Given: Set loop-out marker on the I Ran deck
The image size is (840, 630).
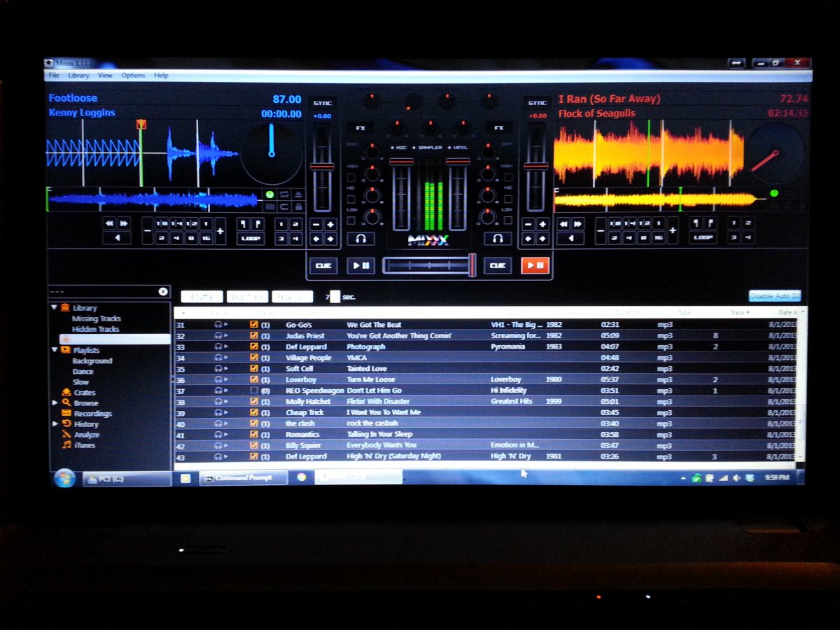Looking at the screenshot, I should pos(710,223).
